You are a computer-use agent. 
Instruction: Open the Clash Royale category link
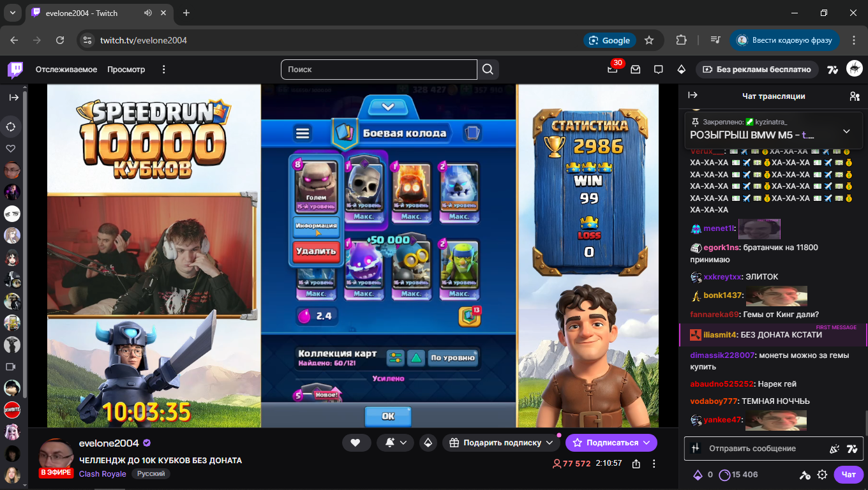pos(102,474)
